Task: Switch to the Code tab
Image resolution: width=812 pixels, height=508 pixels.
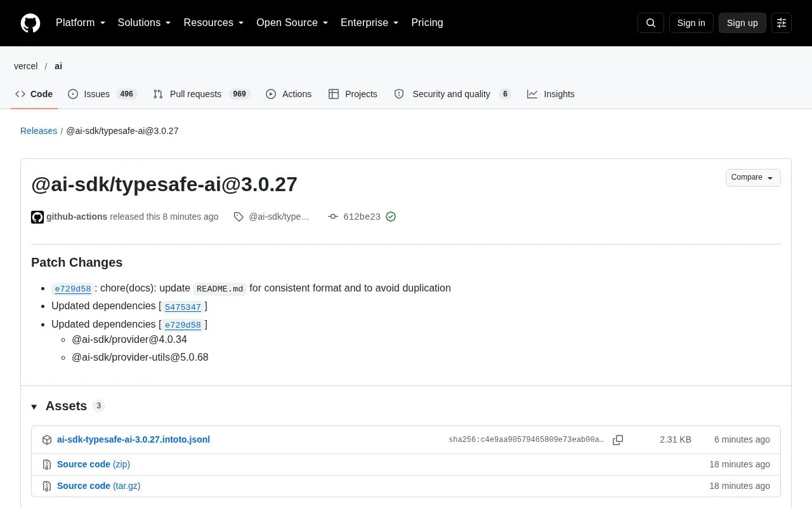Action: 34,94
